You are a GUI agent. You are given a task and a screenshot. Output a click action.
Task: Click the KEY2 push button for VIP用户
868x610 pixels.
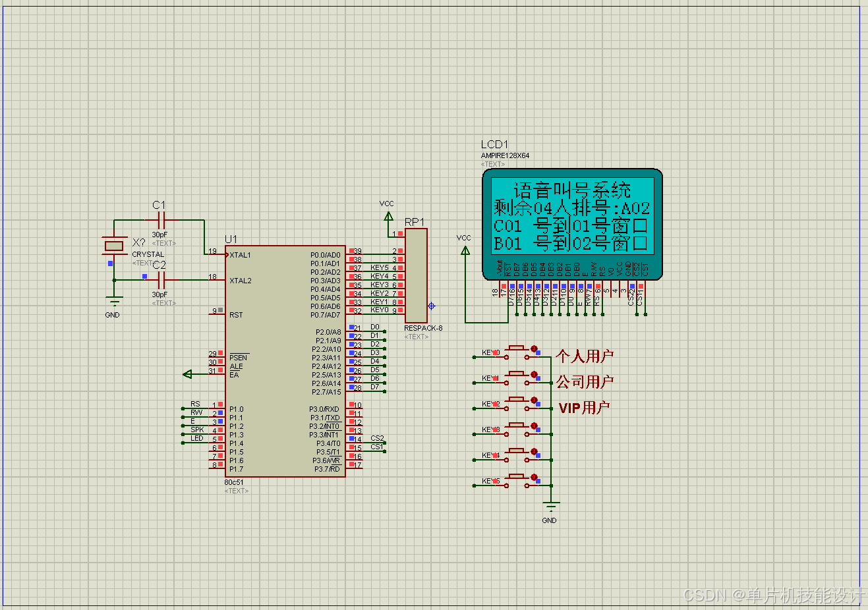coord(517,404)
